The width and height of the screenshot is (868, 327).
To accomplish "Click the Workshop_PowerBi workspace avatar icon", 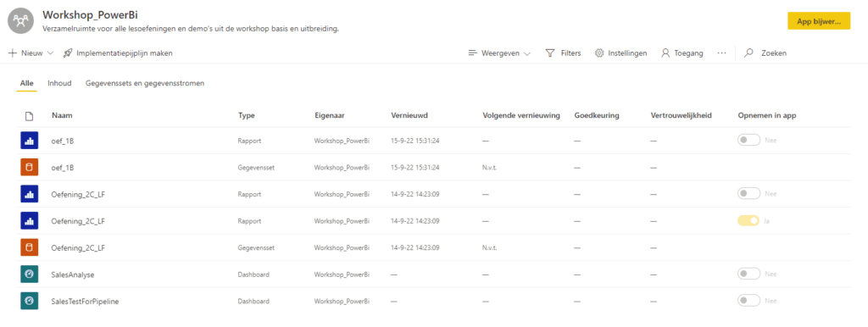I will click(21, 20).
